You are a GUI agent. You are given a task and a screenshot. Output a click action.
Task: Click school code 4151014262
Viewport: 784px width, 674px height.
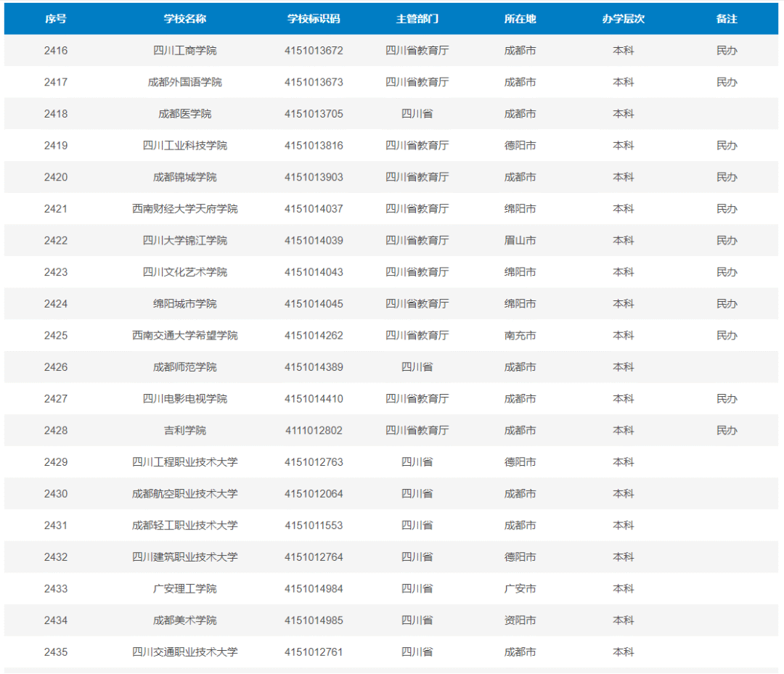pos(314,335)
